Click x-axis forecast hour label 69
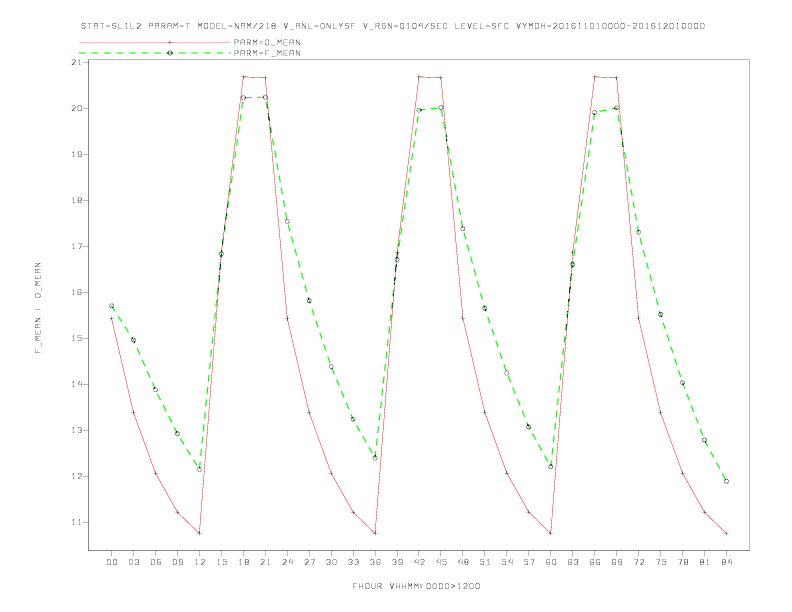This screenshot has height=612, width=792. (x=617, y=562)
